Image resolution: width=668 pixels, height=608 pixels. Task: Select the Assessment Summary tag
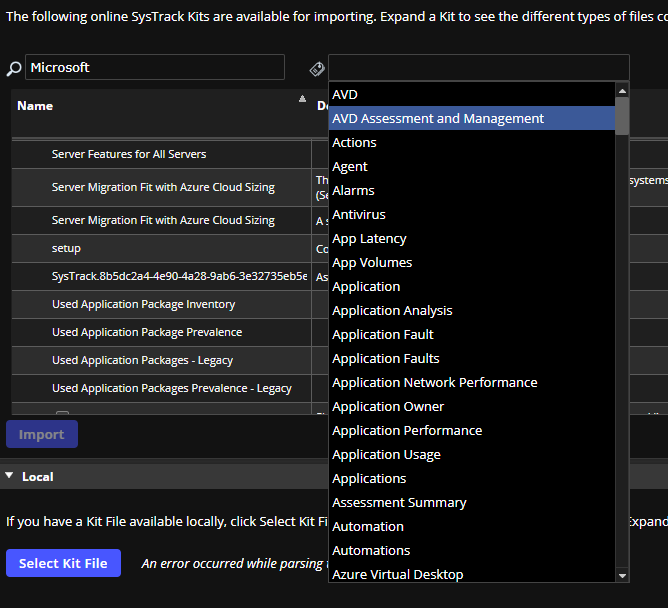(x=399, y=503)
